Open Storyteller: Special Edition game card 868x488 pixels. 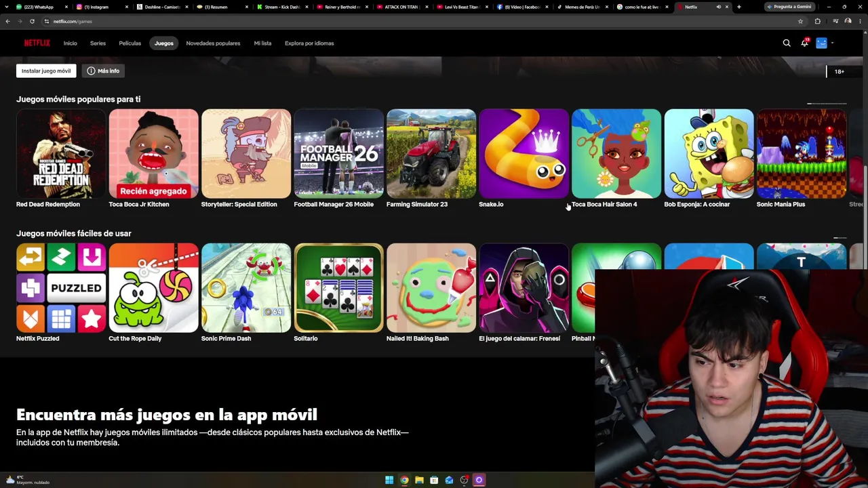246,153
